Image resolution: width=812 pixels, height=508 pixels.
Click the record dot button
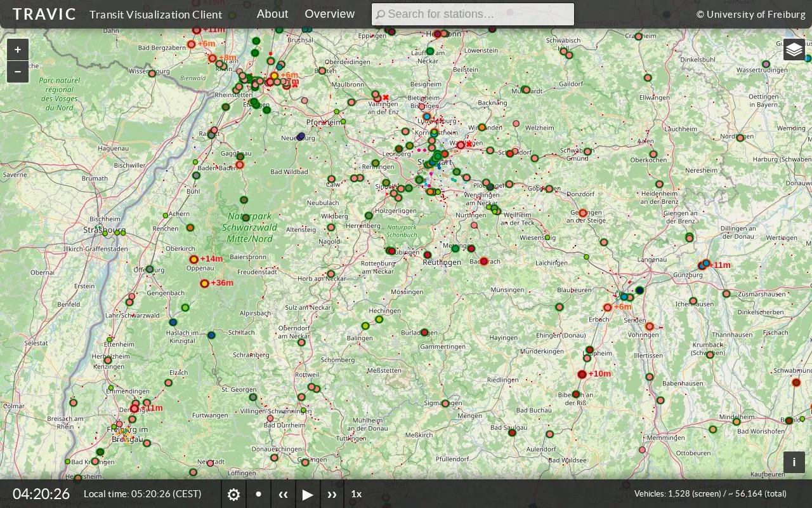point(258,494)
